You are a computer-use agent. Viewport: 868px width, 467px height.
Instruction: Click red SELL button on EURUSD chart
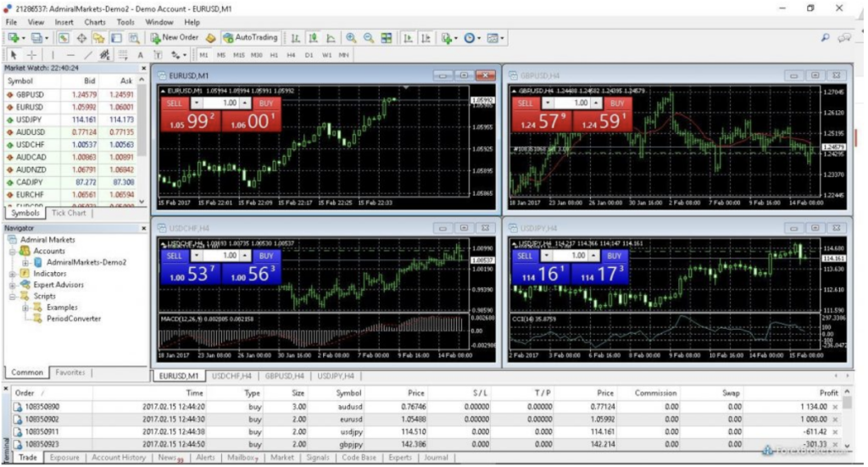pyautogui.click(x=175, y=103)
